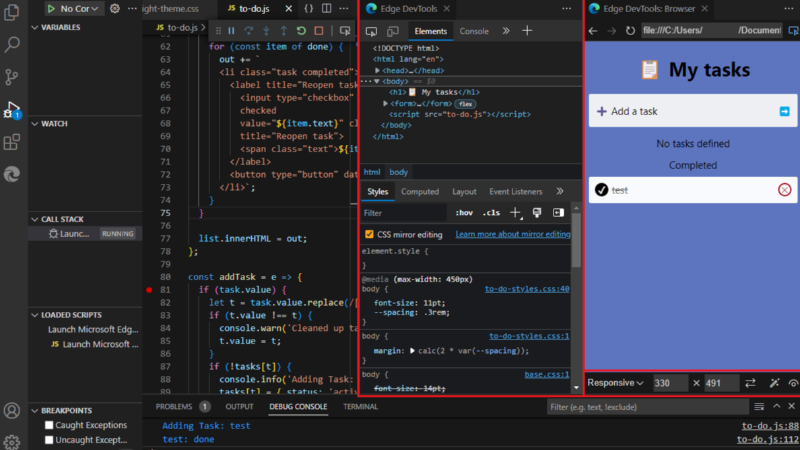Restart the debug session
The height and width of the screenshot is (450, 800).
click(x=301, y=31)
